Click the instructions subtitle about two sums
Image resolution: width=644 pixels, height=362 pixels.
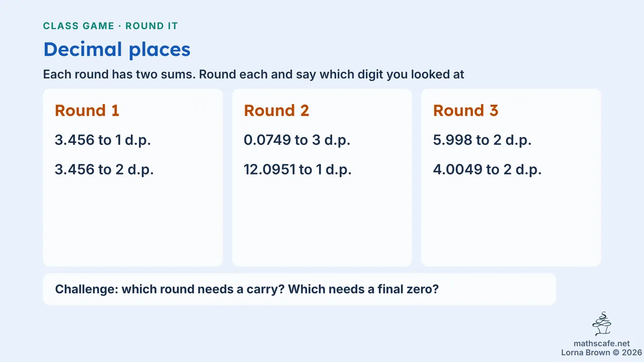254,74
